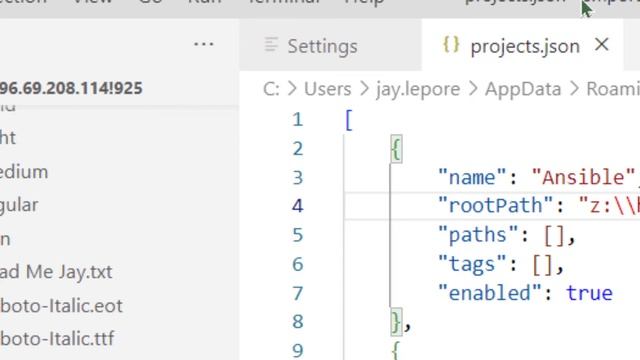Click line number 1 in the gutter
This screenshot has width=640, height=360.
point(298,120)
